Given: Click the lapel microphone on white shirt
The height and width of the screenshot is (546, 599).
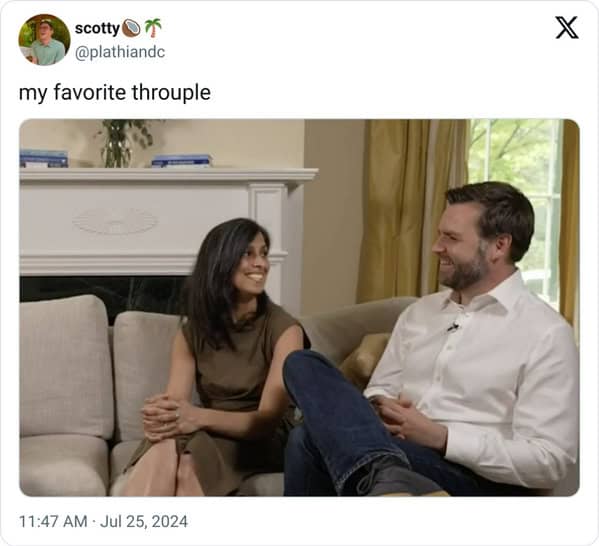Looking at the screenshot, I should (x=453, y=327).
